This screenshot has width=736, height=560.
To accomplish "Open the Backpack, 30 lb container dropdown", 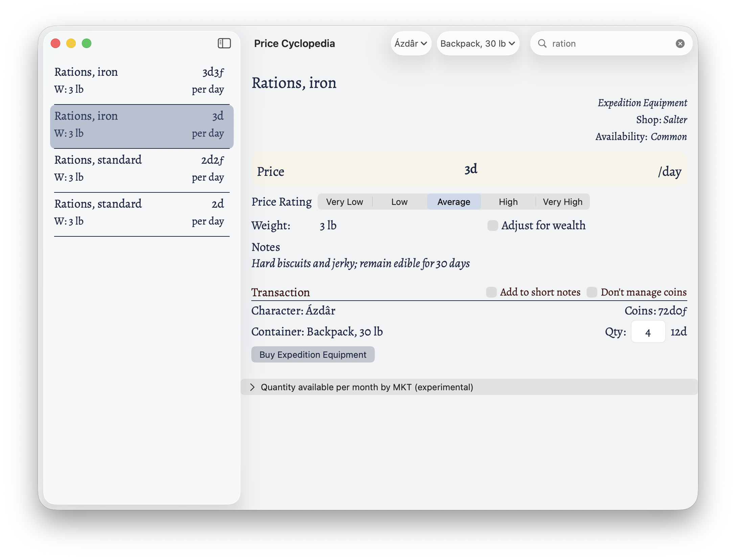I will tap(478, 44).
